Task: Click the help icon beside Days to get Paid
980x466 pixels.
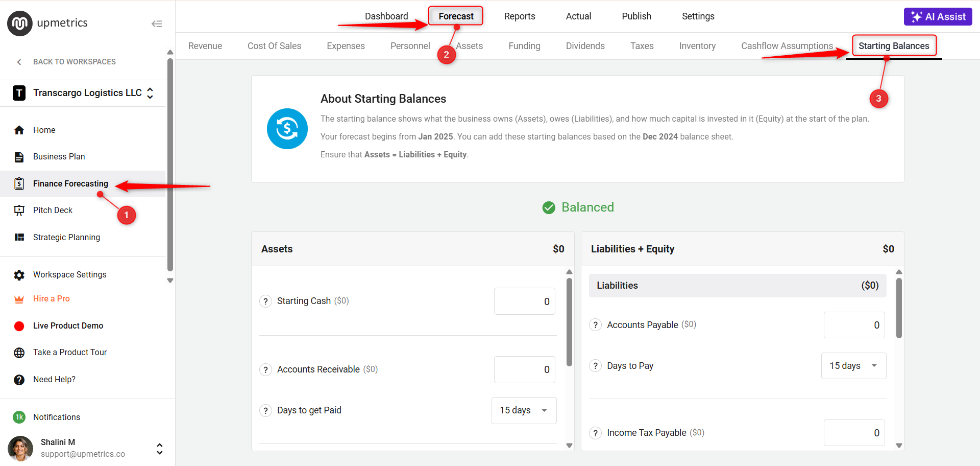Action: pos(265,410)
